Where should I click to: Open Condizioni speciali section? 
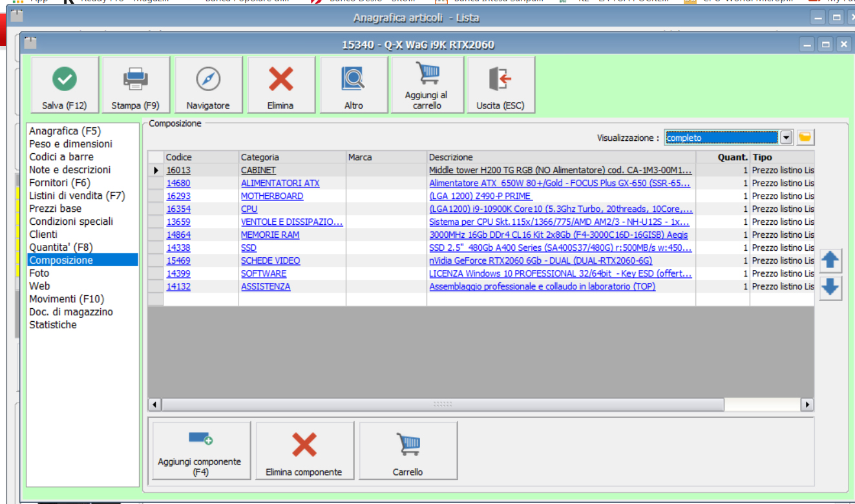pos(71,222)
